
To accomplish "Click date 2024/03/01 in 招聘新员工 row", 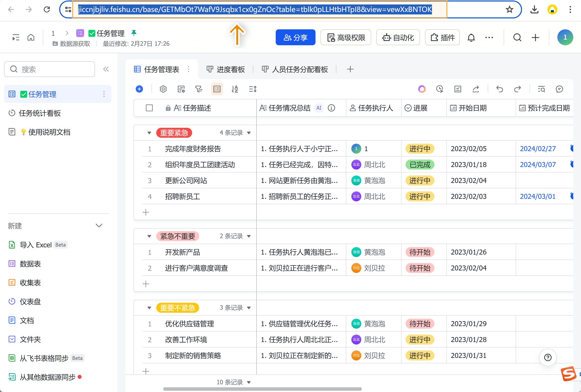I will (537, 196).
